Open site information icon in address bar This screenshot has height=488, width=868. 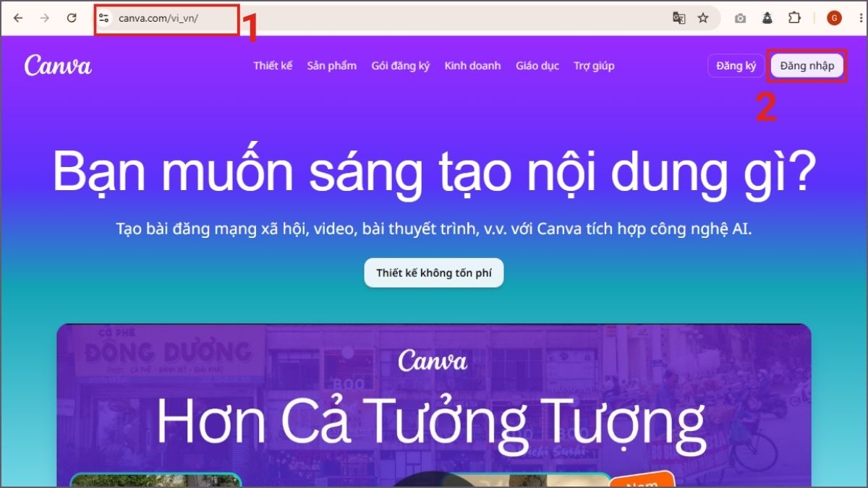click(x=104, y=18)
